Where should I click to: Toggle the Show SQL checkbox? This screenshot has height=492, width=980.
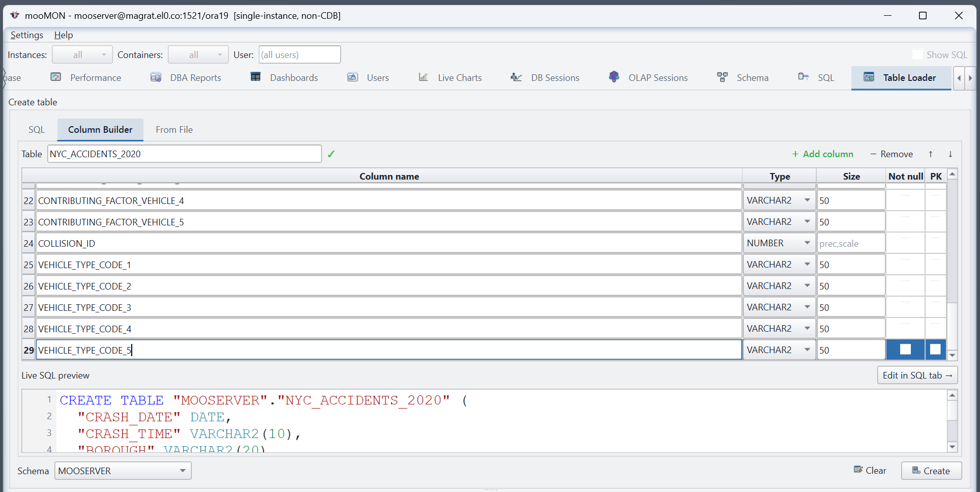(917, 54)
